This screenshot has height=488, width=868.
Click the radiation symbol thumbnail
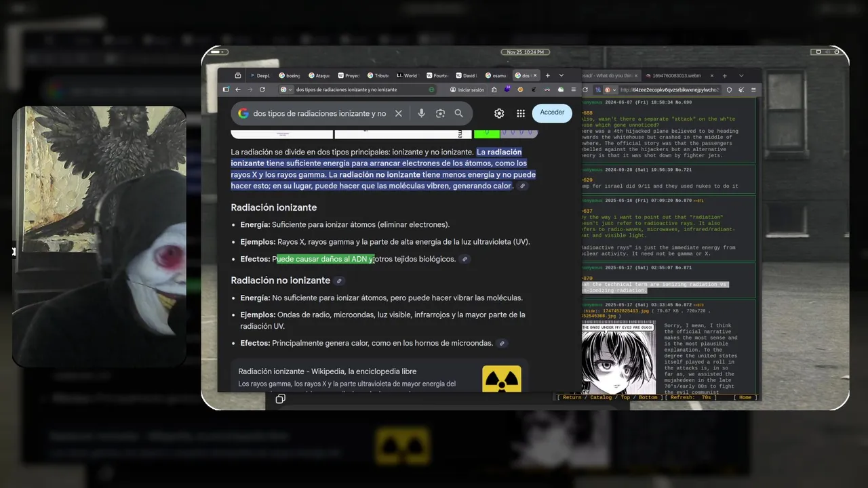502,378
